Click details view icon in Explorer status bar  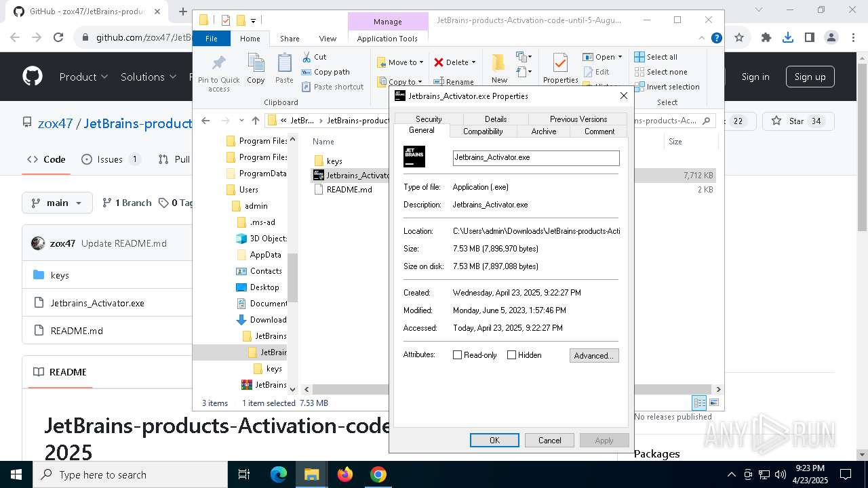coord(699,403)
